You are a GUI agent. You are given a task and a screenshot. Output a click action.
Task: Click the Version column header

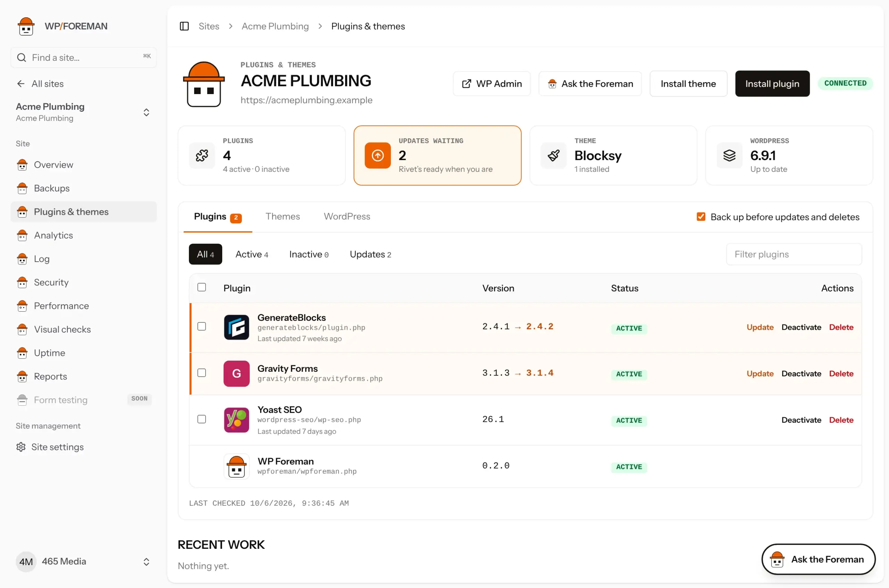[498, 288]
